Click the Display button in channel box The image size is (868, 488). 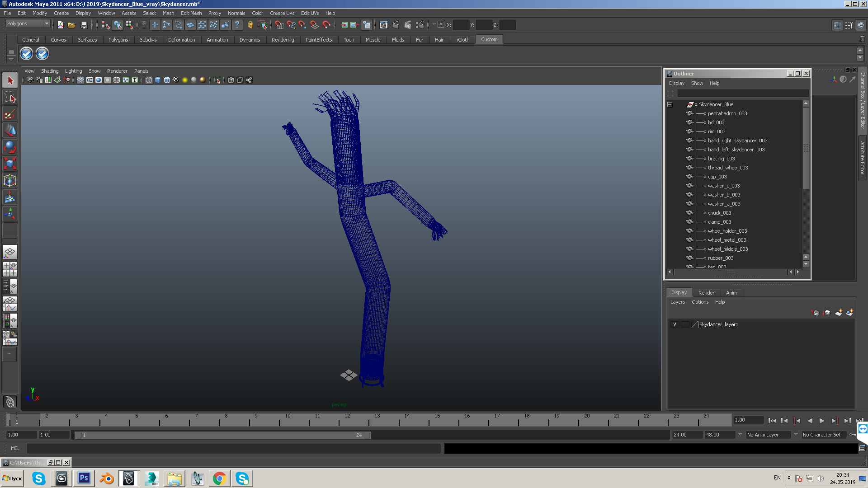[x=679, y=292]
